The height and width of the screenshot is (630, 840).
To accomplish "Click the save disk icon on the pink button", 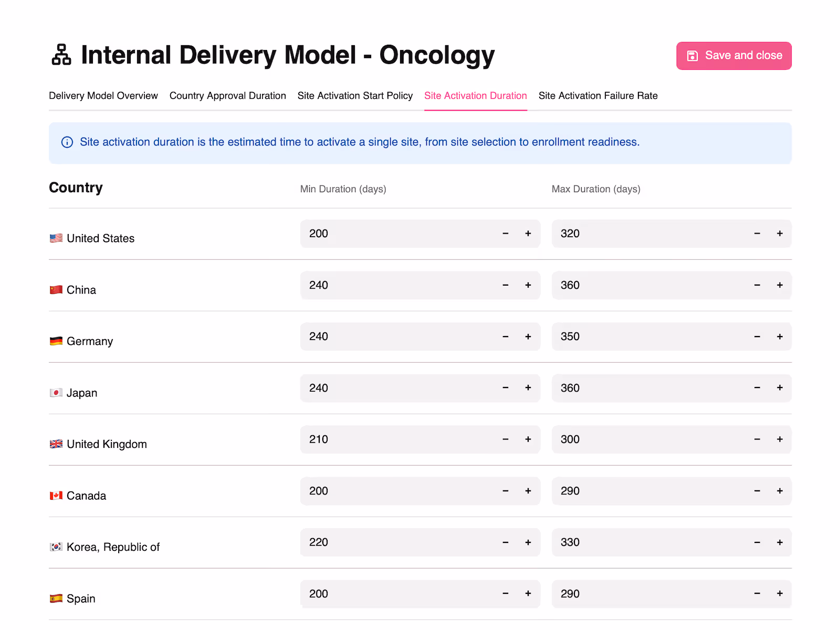I will tap(693, 56).
